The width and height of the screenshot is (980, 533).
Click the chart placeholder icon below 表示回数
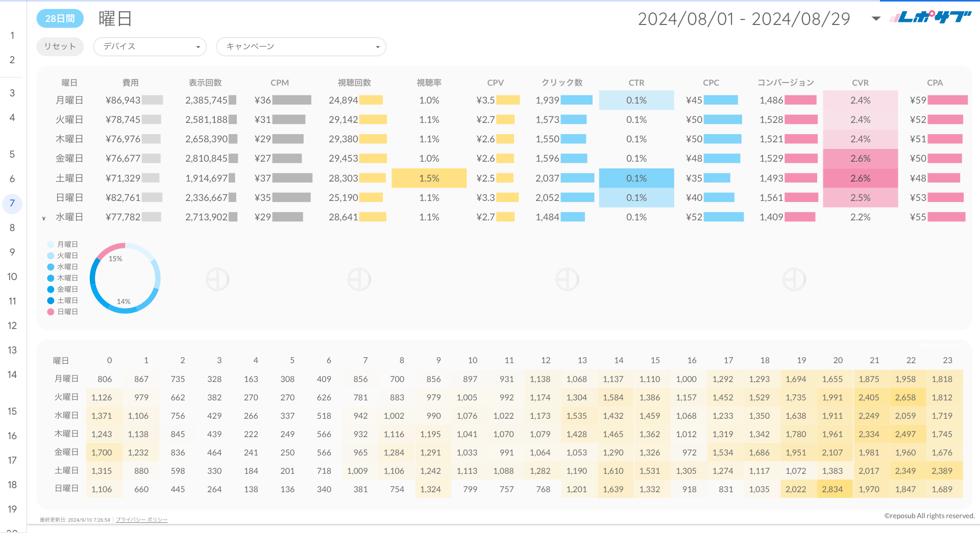tap(217, 280)
